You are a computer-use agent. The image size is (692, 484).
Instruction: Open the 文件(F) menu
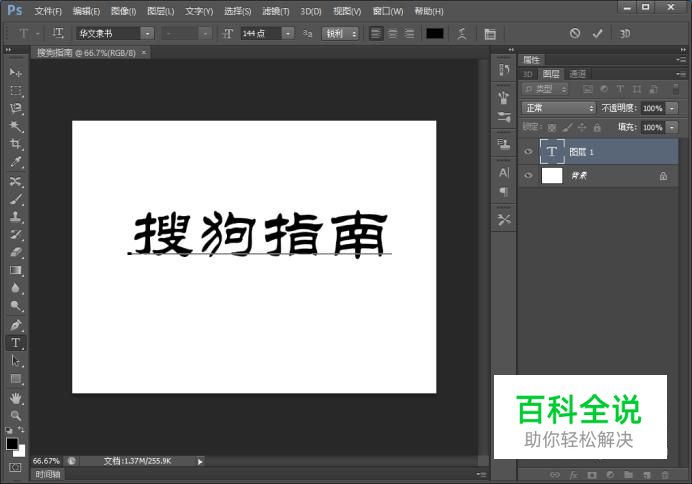pyautogui.click(x=48, y=11)
